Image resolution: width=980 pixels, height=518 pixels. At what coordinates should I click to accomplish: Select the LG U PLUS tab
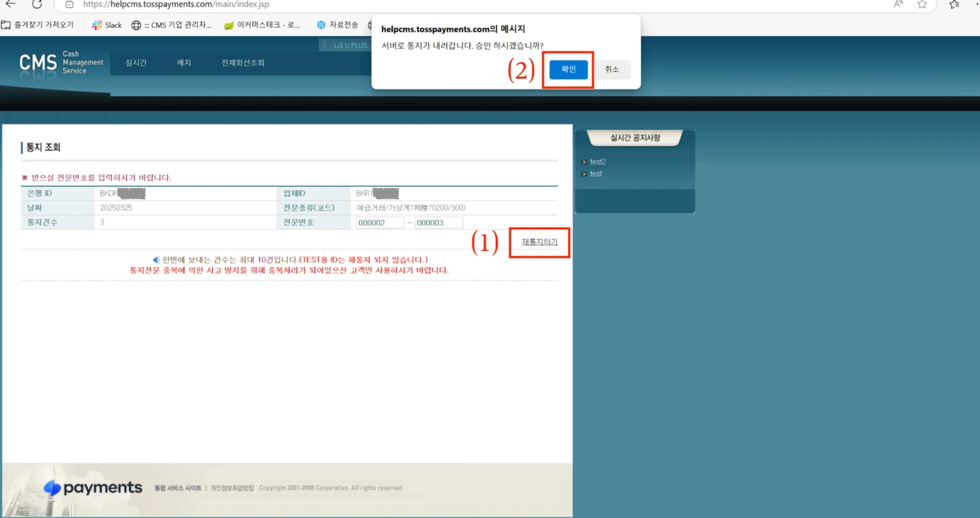coord(350,45)
